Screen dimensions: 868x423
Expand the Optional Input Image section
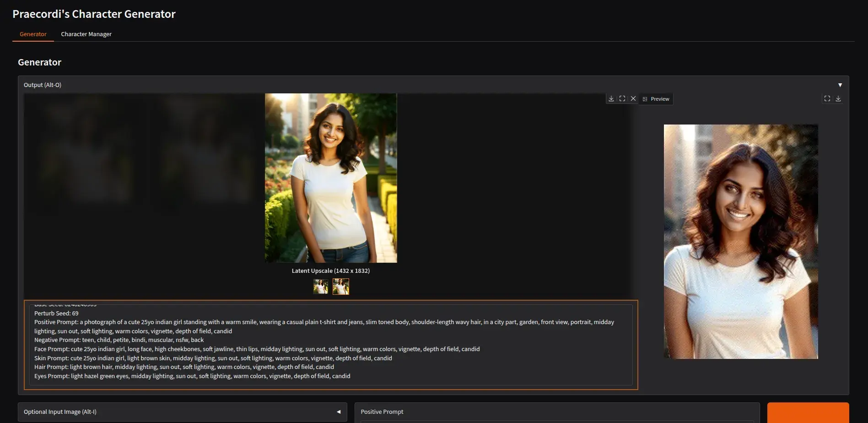click(339, 412)
